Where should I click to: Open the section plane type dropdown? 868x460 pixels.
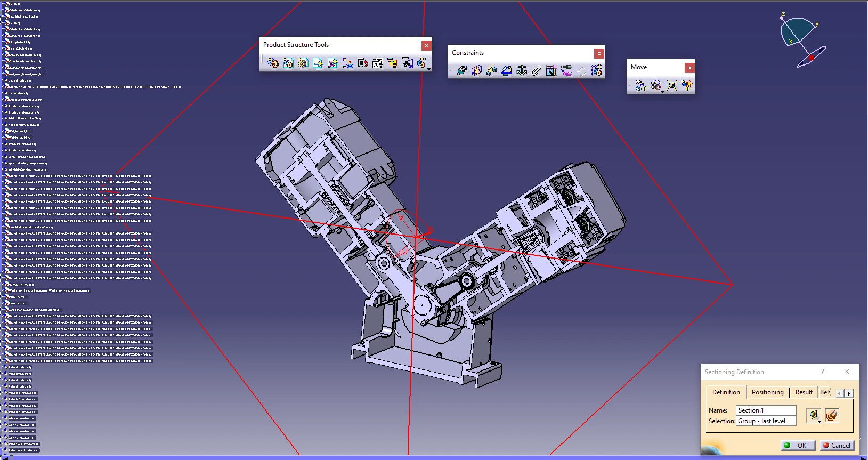point(819,421)
